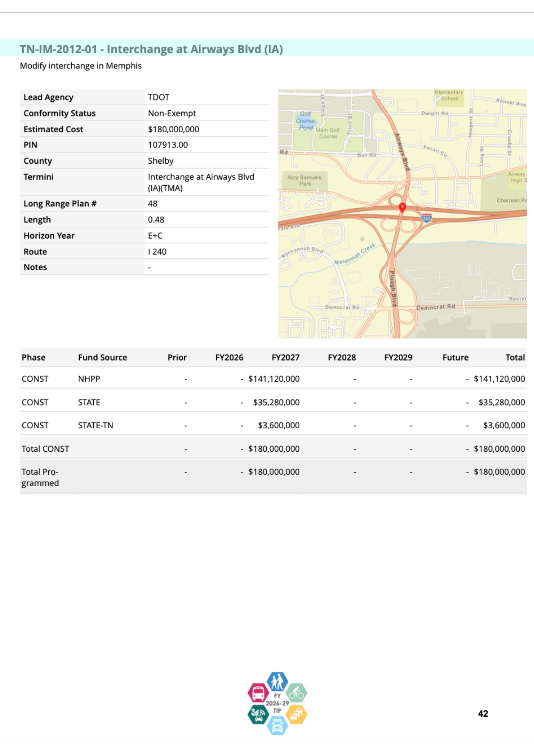Select the Total column $35,280,000 in the STATE row
The image size is (534, 756).
point(502,402)
